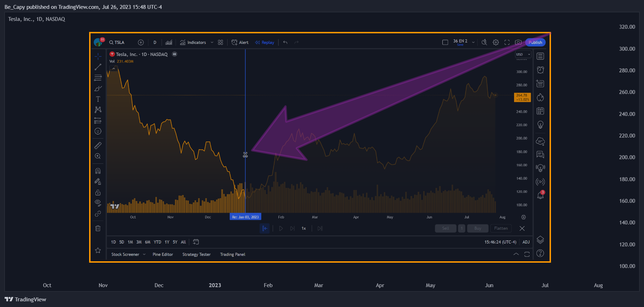Open the streams broadcast icon
644x307 pixels.
[x=540, y=182]
